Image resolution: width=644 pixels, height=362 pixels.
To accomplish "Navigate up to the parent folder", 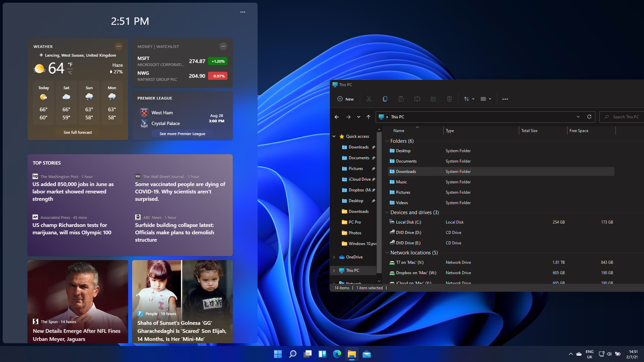I will click(368, 117).
